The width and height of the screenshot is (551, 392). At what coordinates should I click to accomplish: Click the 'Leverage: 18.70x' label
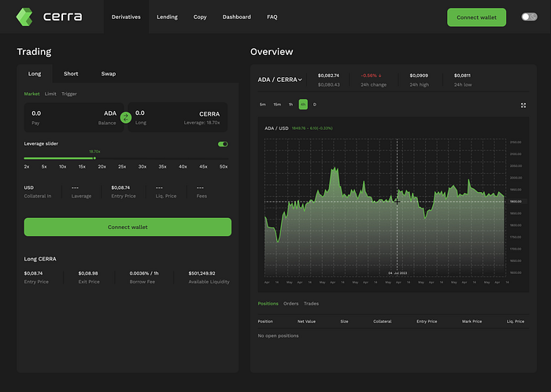(x=202, y=123)
